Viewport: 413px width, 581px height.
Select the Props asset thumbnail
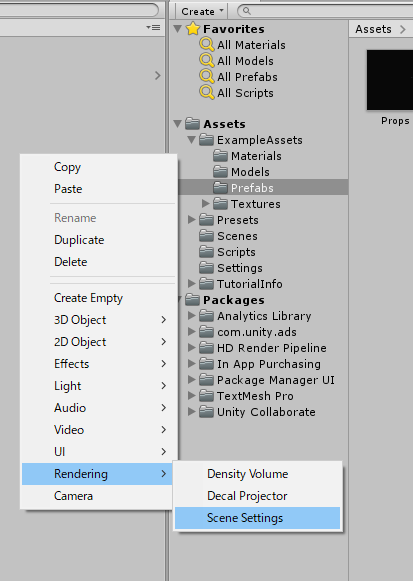pos(390,80)
